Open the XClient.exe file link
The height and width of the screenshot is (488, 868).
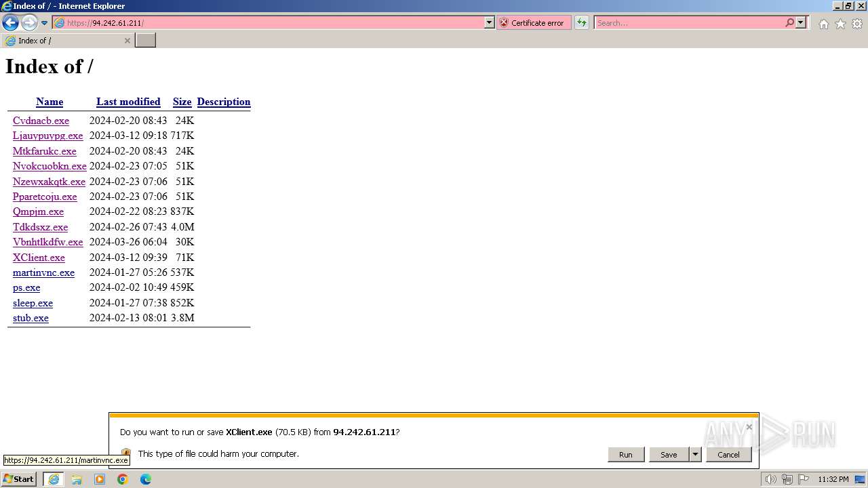[x=39, y=258]
